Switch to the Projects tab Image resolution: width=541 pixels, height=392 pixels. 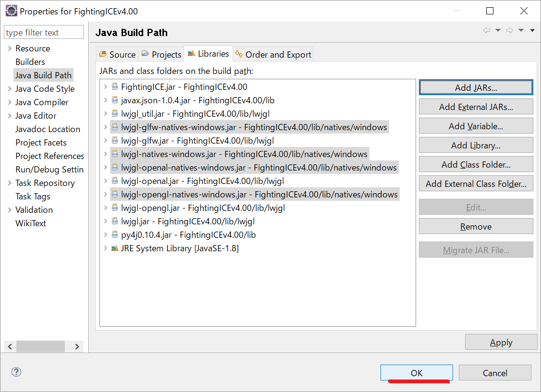click(161, 54)
